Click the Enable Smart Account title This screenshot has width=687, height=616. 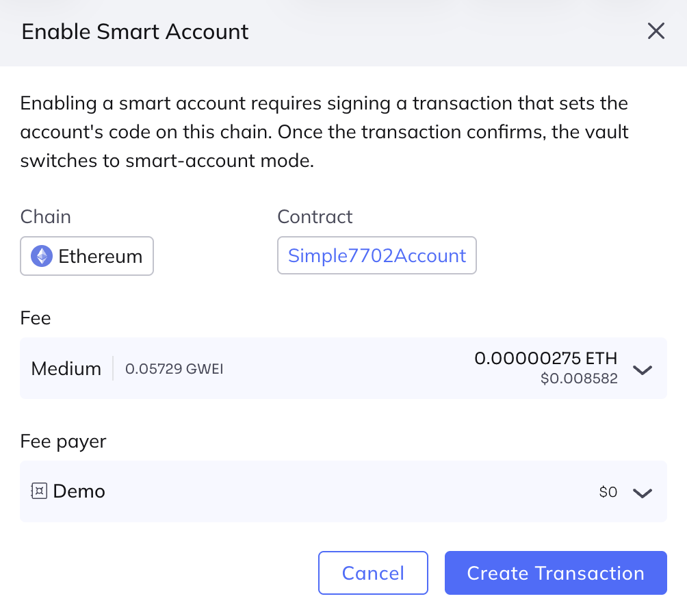coord(135,31)
